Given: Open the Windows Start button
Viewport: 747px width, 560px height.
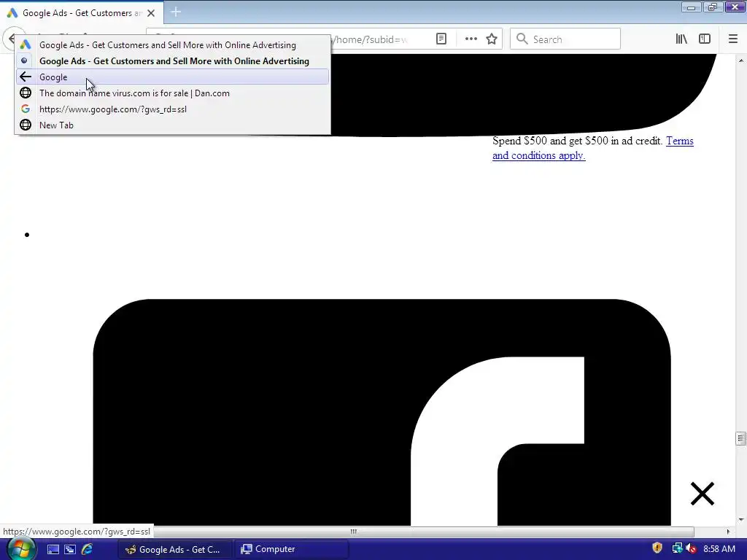Looking at the screenshot, I should coord(20,549).
